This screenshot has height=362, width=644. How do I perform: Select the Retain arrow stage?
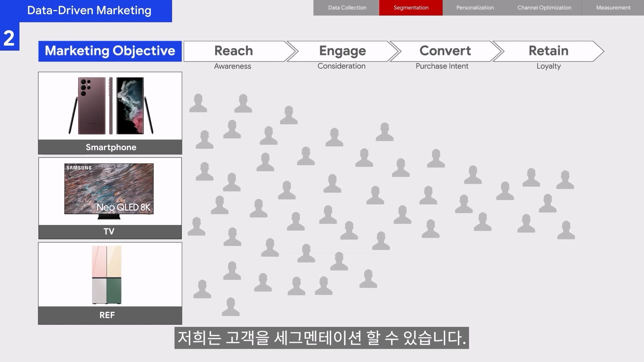click(x=548, y=51)
